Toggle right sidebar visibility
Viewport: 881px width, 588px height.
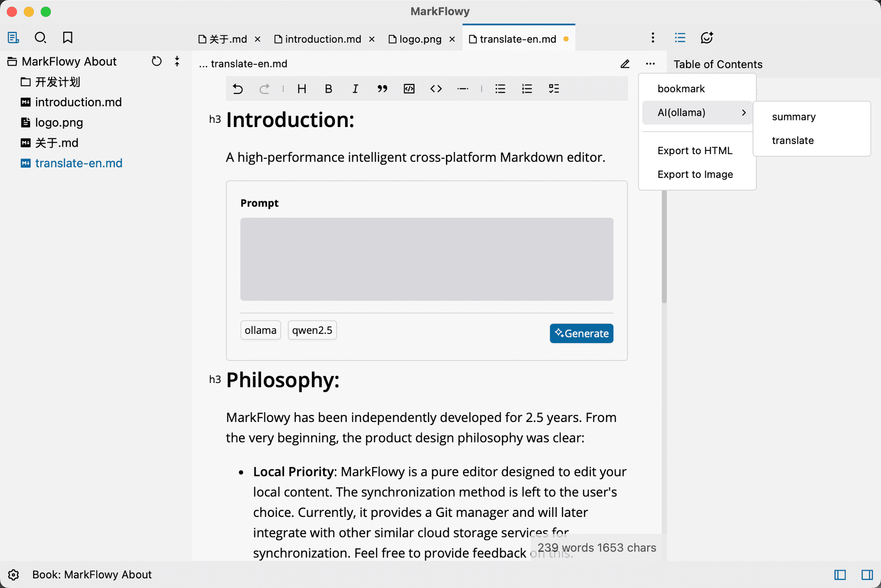[867, 575]
